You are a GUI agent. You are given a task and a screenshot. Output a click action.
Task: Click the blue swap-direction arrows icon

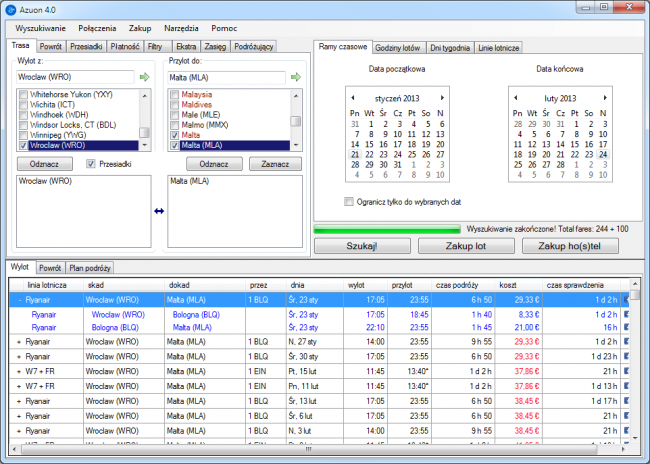pos(157,211)
